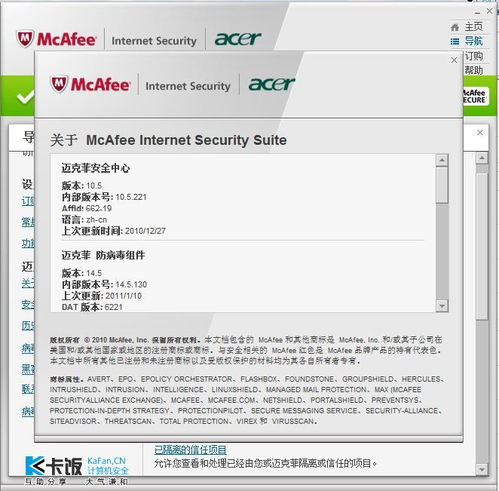The height and width of the screenshot is (491, 499).
Task: Click the home icon beside 主页
Action: coord(455,27)
